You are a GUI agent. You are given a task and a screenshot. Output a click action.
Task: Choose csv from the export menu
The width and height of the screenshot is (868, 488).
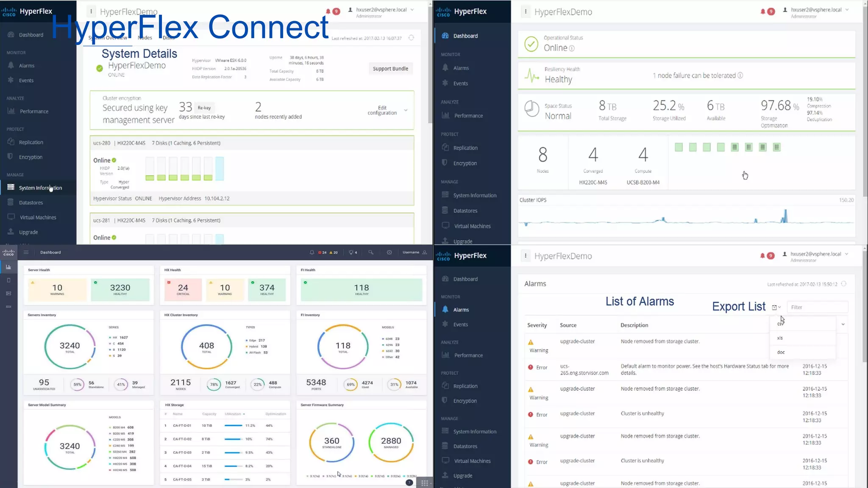780,324
